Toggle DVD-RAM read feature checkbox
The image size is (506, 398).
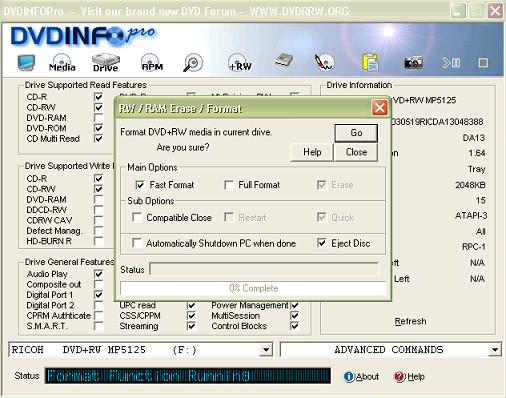pos(98,118)
